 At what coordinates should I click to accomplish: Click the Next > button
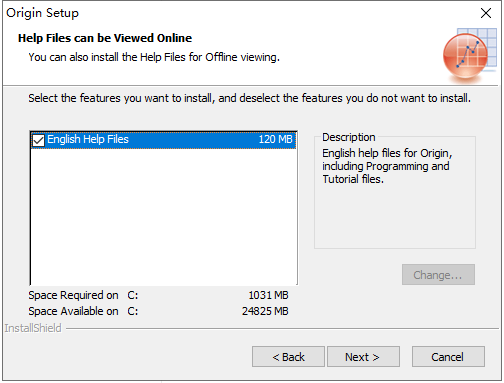pyautogui.click(x=363, y=357)
